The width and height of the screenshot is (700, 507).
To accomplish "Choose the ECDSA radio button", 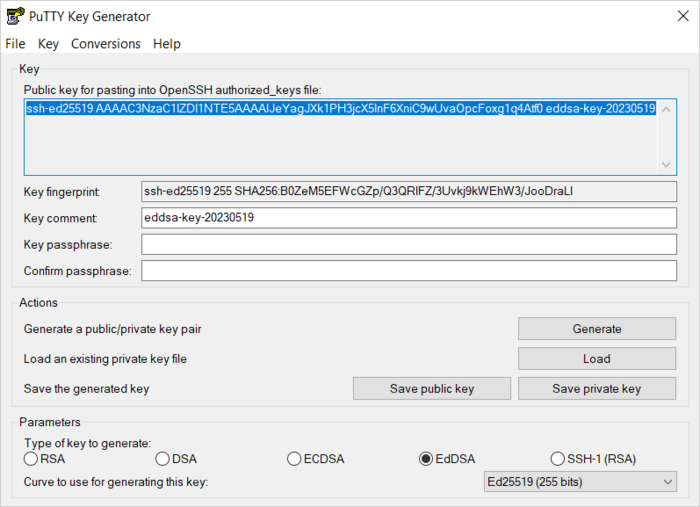I will pyautogui.click(x=294, y=459).
